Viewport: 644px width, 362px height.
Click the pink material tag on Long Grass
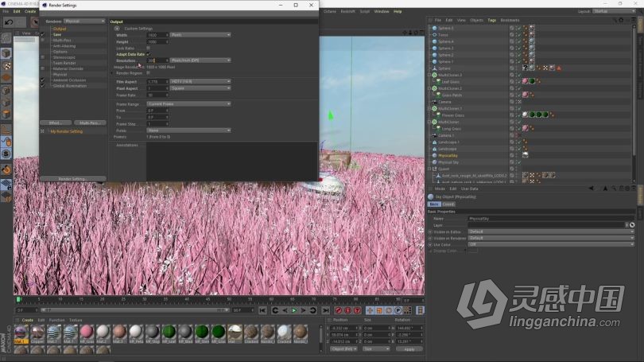pos(525,128)
